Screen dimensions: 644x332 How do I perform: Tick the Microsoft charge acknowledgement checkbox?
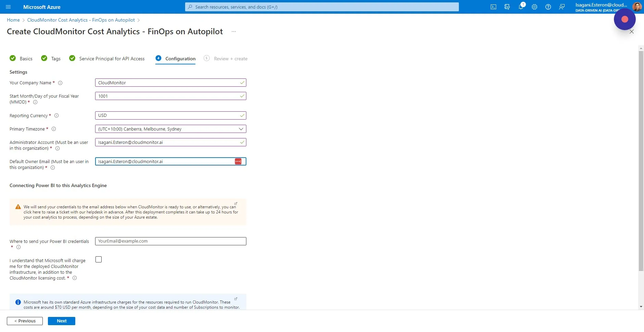tap(99, 259)
